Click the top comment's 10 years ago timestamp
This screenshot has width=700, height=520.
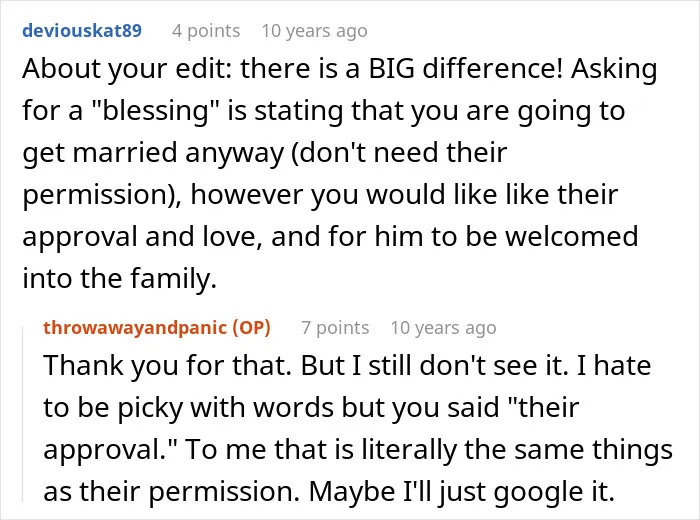click(x=314, y=31)
